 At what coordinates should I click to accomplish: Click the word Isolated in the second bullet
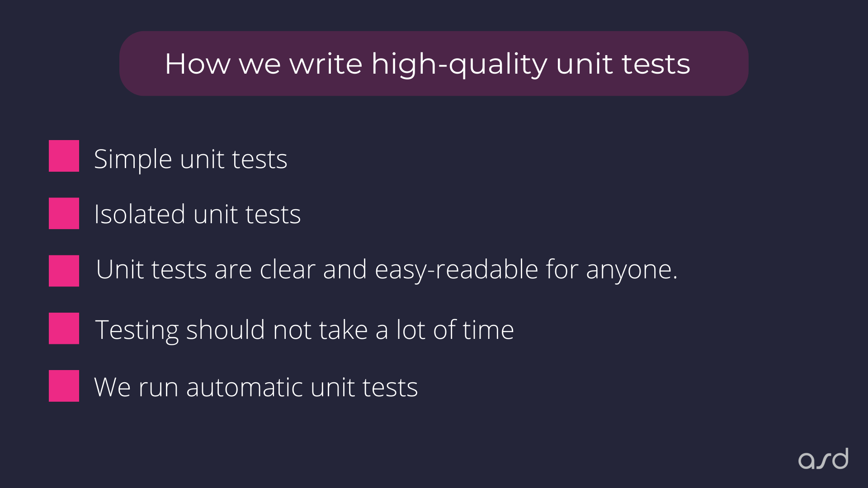click(x=140, y=214)
